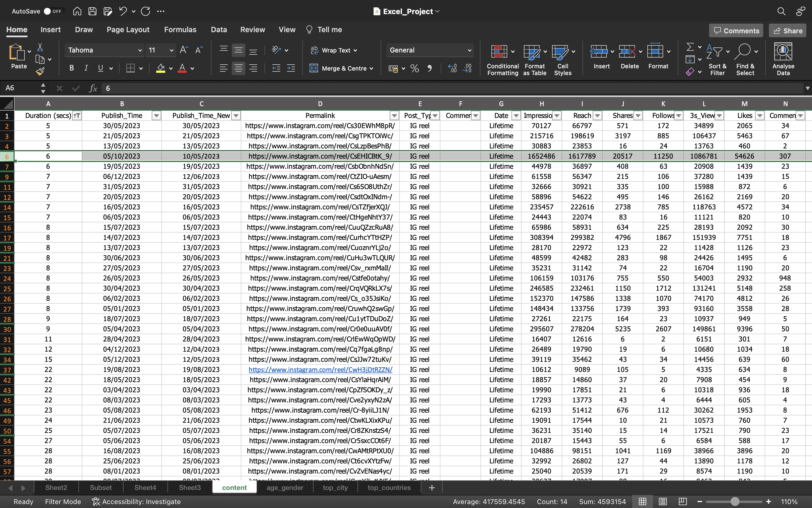Open the CwH3jDtRZZN Instagram reel link
This screenshot has height=508, width=812.
tap(320, 370)
